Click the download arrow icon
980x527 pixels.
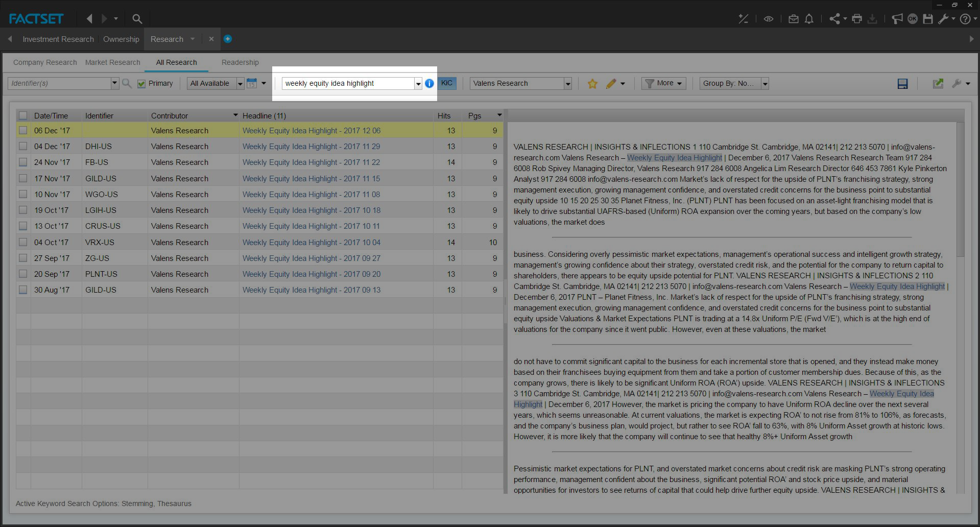(872, 19)
